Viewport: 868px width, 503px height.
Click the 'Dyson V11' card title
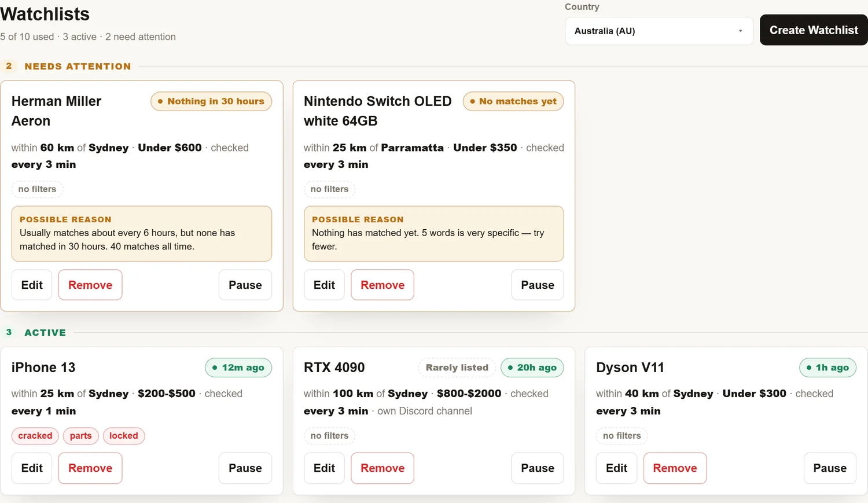630,368
